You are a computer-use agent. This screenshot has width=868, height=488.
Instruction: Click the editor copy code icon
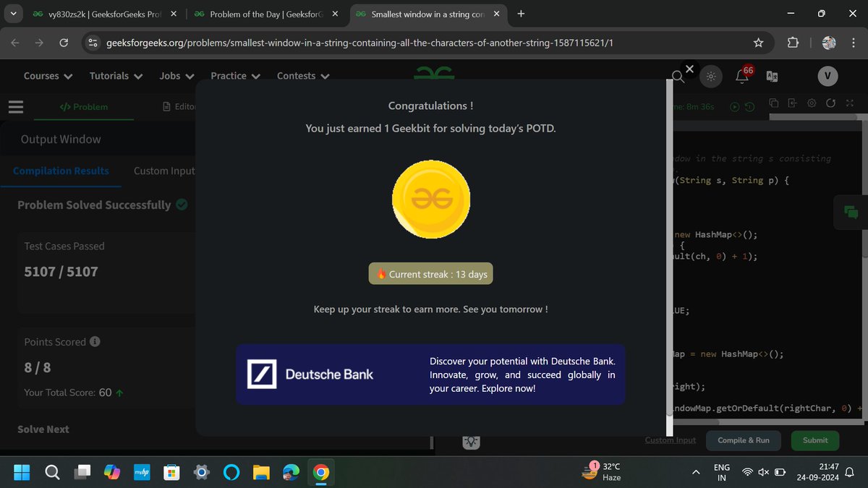[773, 103]
